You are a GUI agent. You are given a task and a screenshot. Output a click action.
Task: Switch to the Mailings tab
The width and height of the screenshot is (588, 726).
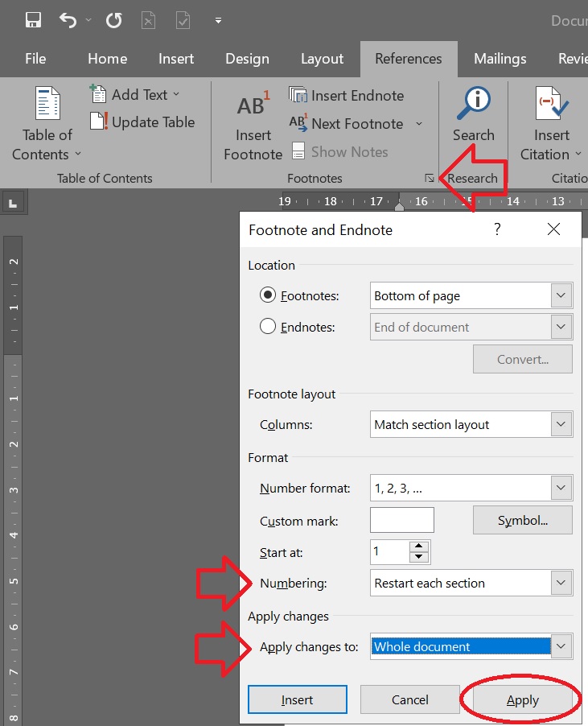point(500,59)
